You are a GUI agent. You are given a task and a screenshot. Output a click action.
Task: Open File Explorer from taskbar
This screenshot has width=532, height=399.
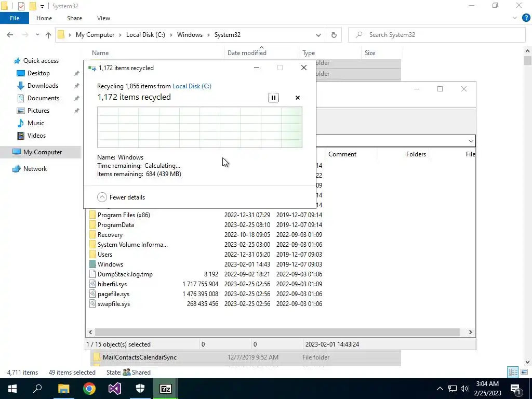(x=63, y=389)
